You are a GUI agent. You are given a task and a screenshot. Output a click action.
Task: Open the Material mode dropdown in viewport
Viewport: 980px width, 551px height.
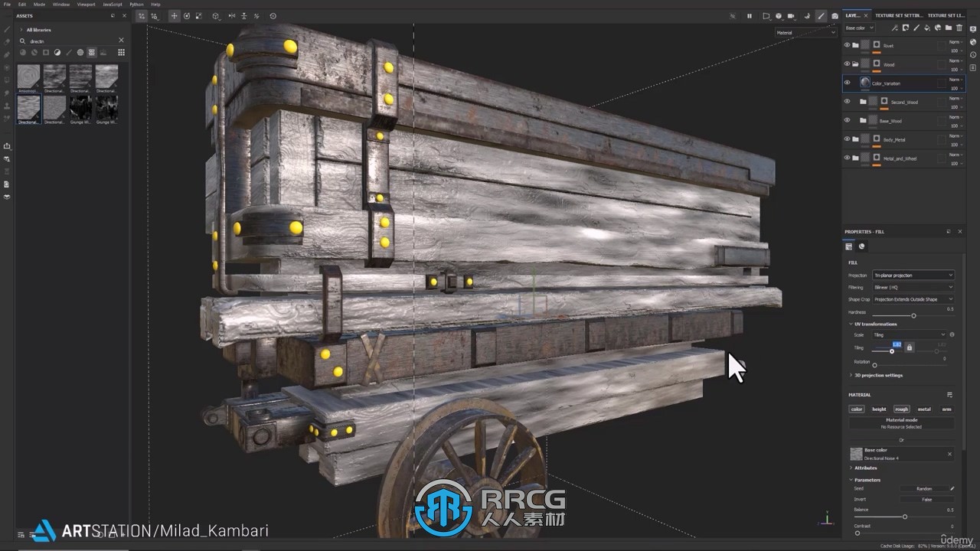click(805, 33)
